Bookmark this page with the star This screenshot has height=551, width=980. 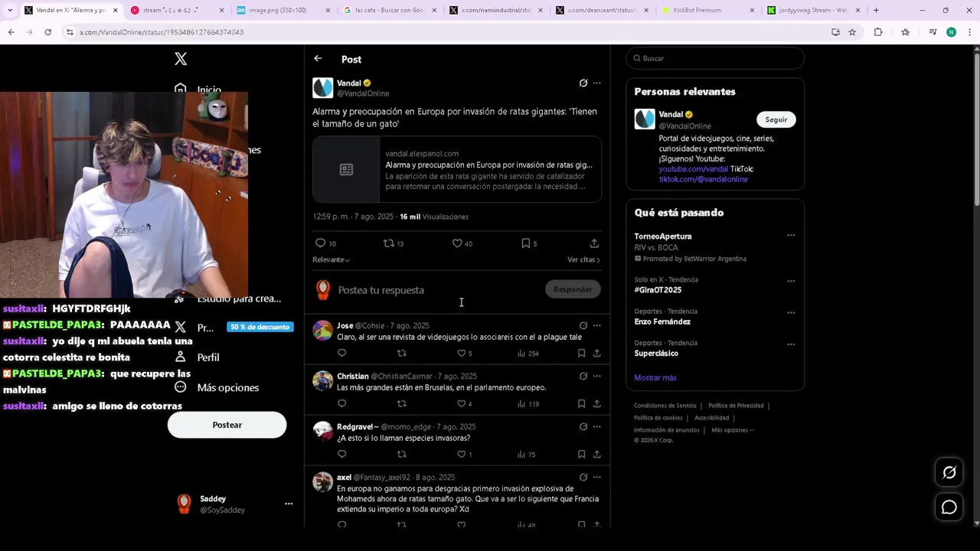tap(852, 32)
